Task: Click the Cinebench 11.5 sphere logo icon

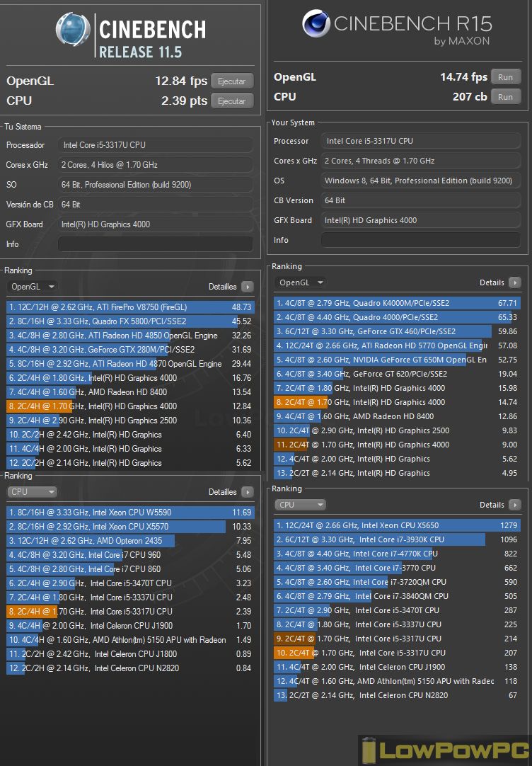Action: (x=73, y=29)
